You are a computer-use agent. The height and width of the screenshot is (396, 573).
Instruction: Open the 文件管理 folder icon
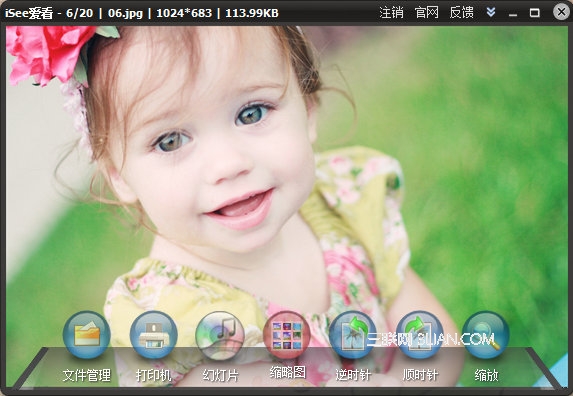coord(87,335)
